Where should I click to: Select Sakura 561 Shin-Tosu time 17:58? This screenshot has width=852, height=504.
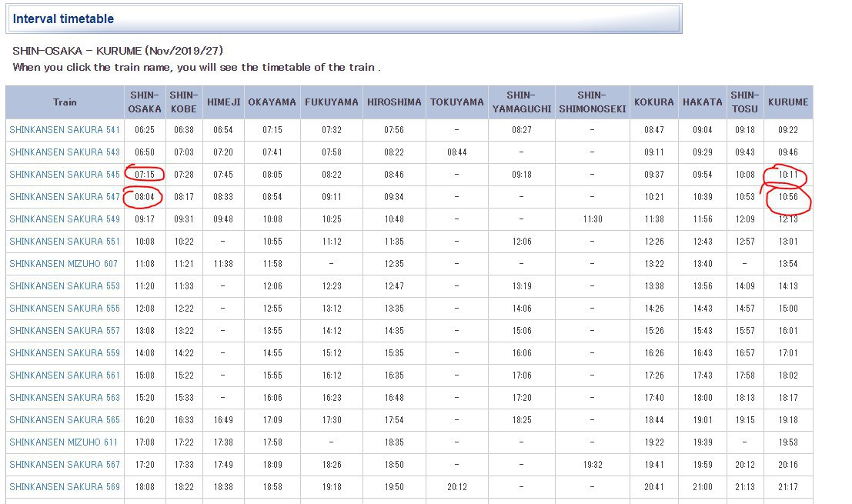coord(745,375)
